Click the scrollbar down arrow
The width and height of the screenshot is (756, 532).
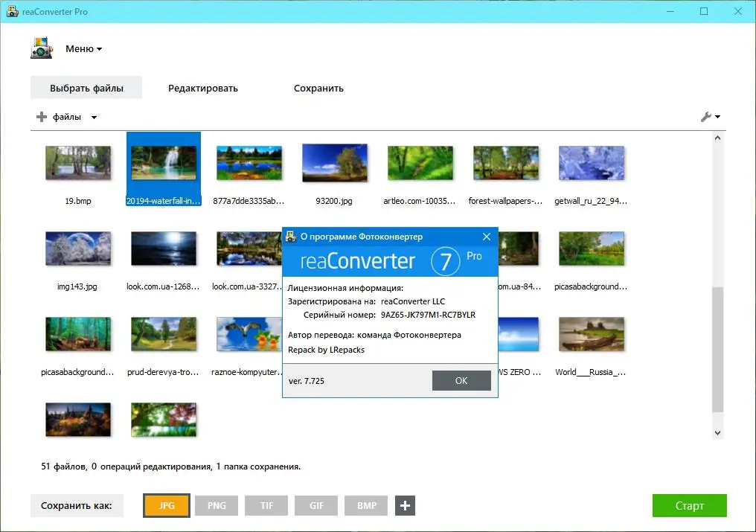pyautogui.click(x=717, y=432)
